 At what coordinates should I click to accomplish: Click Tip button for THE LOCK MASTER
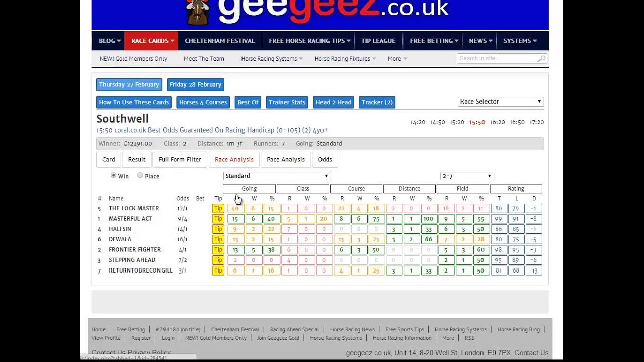click(218, 208)
